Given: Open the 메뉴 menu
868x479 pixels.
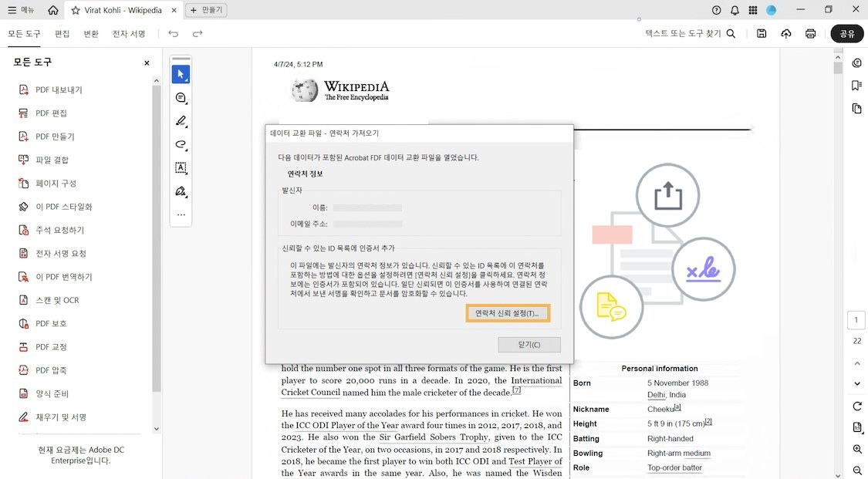Looking at the screenshot, I should pos(20,9).
